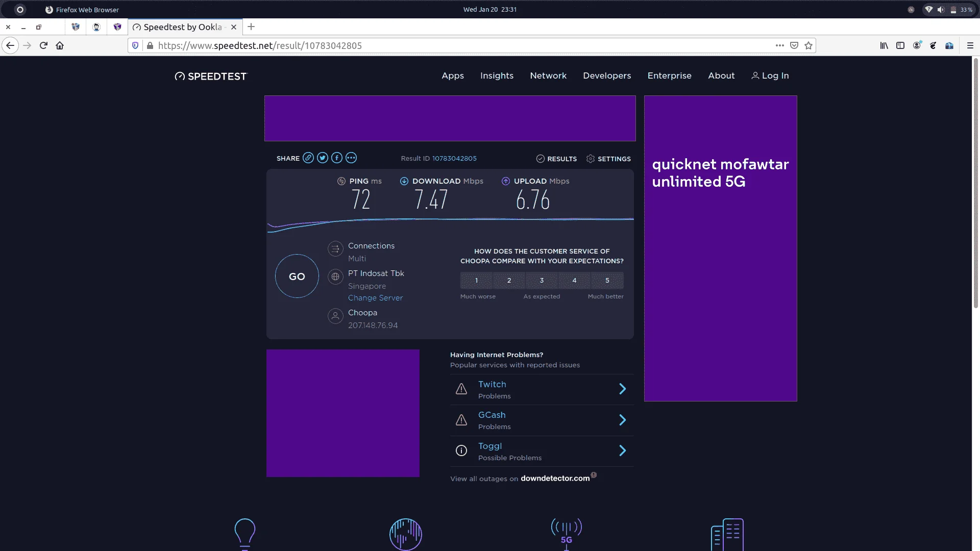Viewport: 980px width, 551px height.
Task: Go to the Firefox home page
Action: tap(60, 45)
